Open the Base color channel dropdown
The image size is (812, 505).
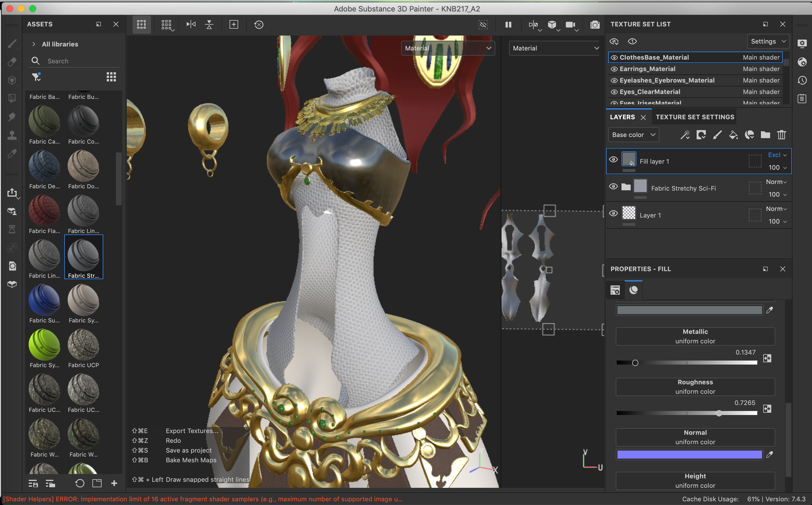point(634,135)
